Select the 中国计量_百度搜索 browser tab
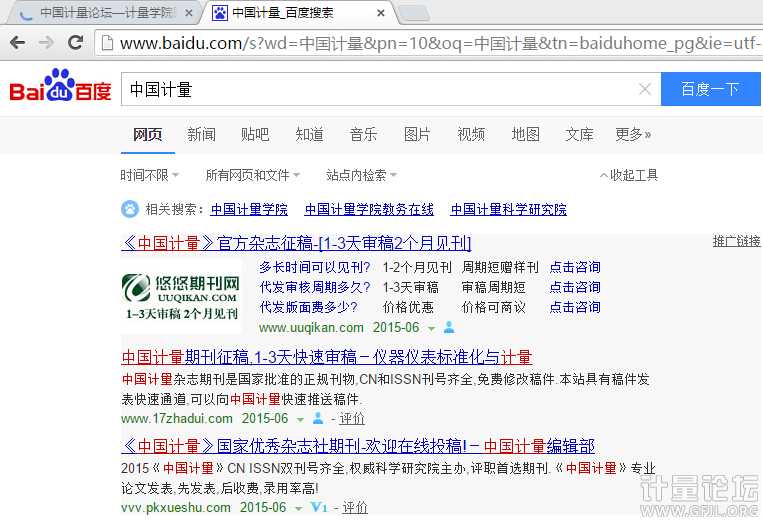Image resolution: width=763 pixels, height=522 pixels. click(299, 13)
